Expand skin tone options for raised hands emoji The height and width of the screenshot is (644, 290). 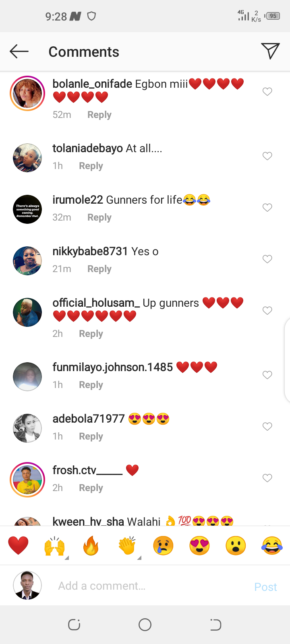67,558
